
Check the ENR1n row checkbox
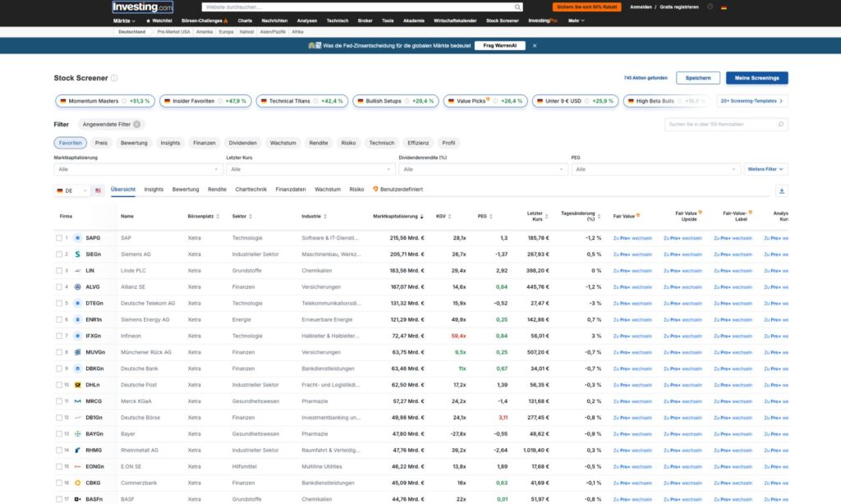click(59, 319)
